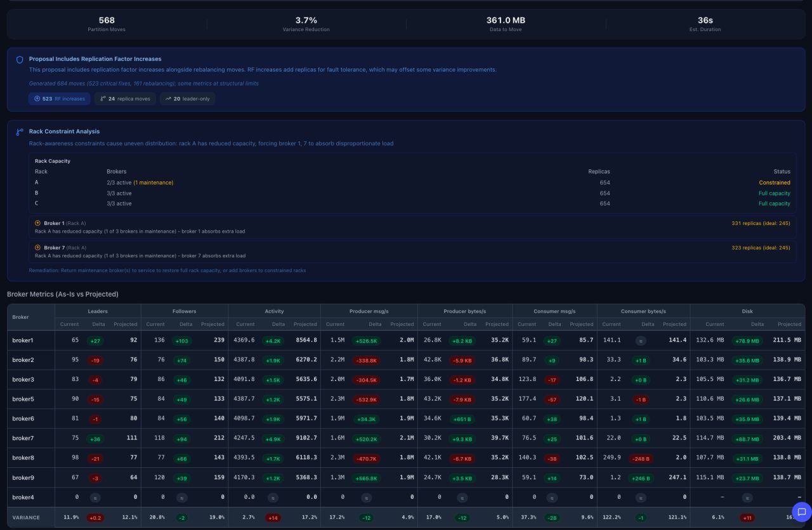This screenshot has width=812, height=530.
Task: Click the broker2 row label
Action: click(23, 360)
